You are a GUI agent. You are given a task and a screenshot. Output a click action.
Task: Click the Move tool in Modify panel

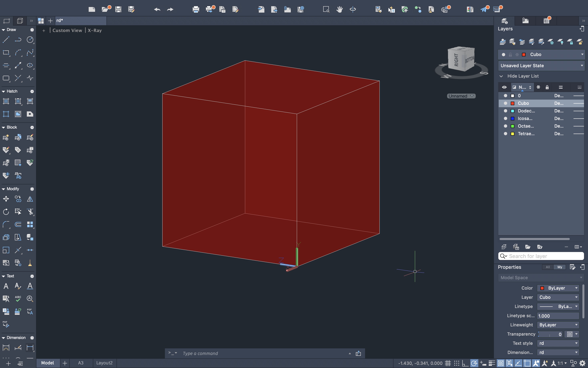pos(6,199)
